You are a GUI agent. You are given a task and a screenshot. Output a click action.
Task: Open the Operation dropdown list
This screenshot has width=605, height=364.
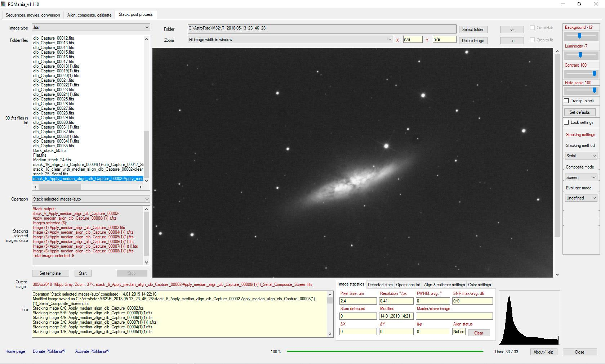click(91, 199)
